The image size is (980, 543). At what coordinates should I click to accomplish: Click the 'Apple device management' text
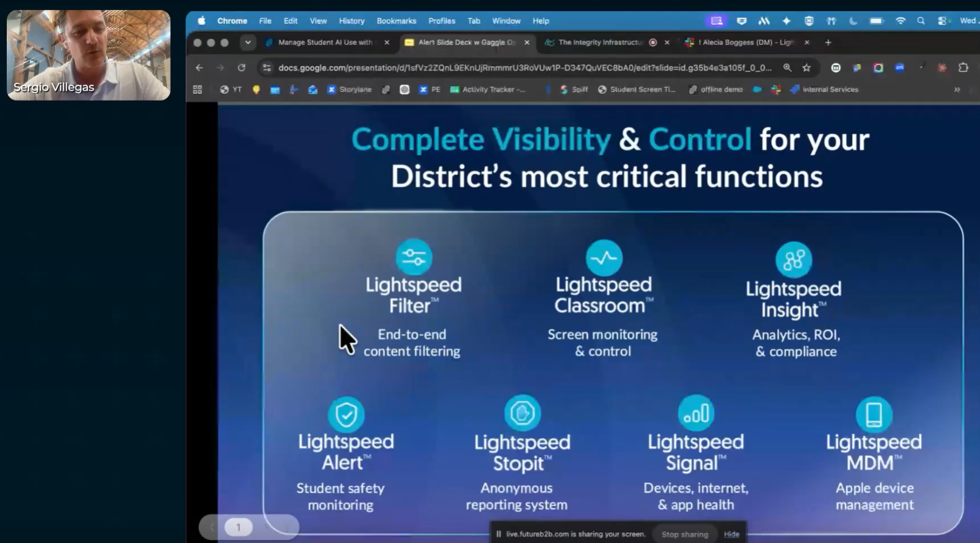pos(875,497)
